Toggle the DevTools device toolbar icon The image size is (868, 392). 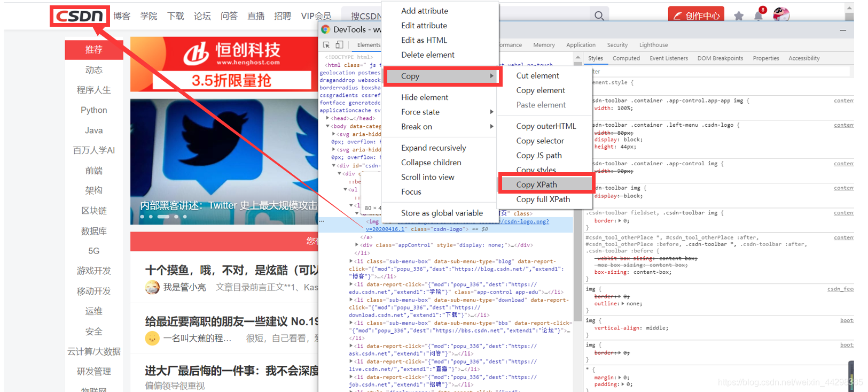click(x=339, y=45)
